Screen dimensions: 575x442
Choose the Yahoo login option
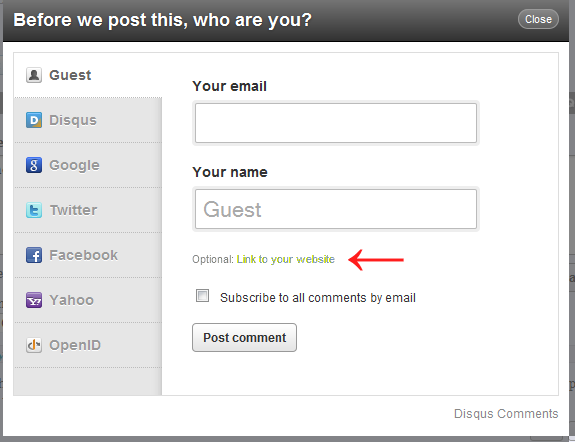[x=88, y=300]
